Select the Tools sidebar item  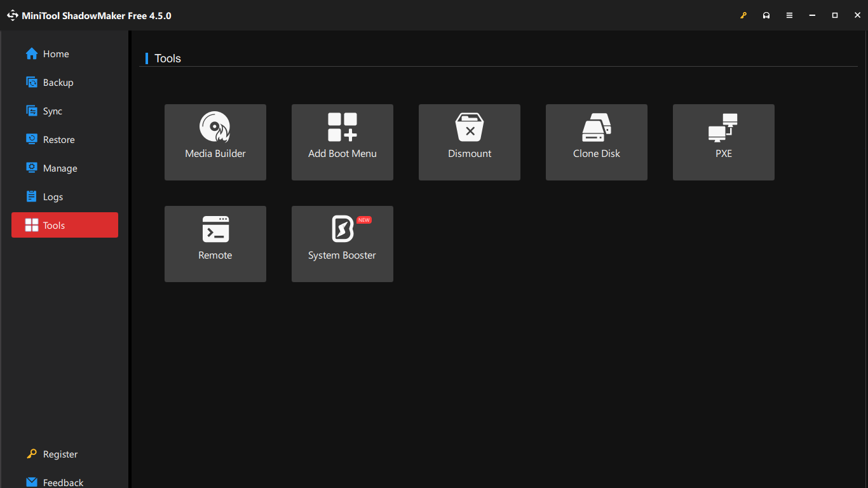(x=64, y=225)
